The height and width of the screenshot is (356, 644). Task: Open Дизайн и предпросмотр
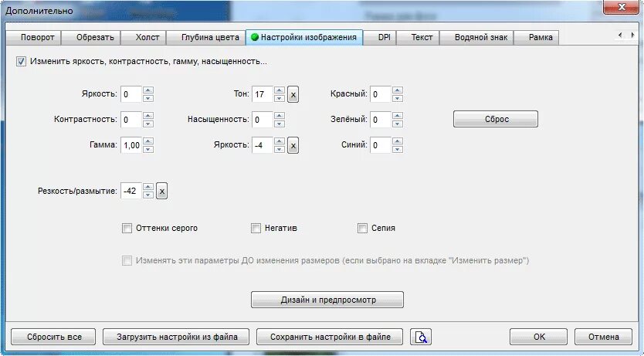click(327, 300)
